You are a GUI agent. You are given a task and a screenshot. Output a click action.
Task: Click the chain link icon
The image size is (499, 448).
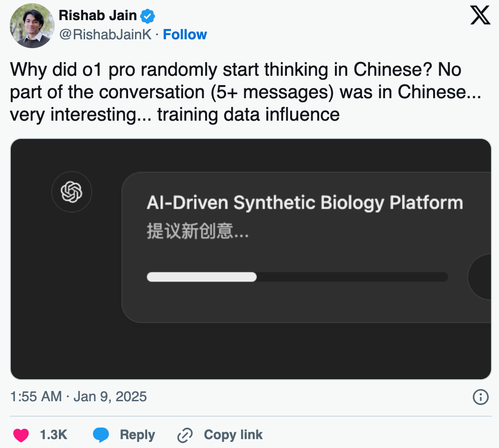pos(185,435)
